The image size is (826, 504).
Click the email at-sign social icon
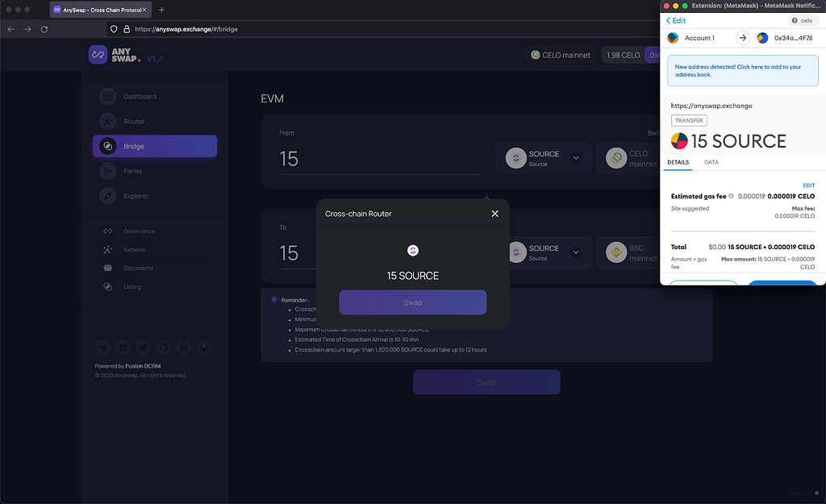click(x=183, y=347)
